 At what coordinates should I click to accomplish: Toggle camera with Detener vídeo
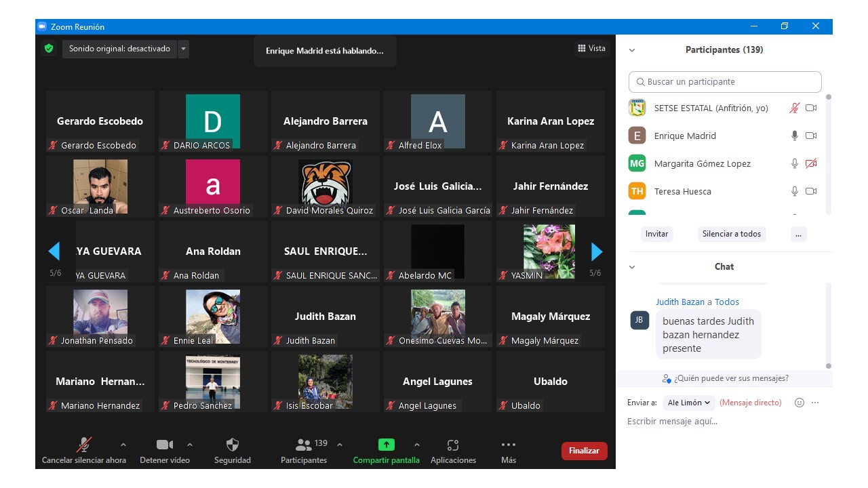[164, 445]
